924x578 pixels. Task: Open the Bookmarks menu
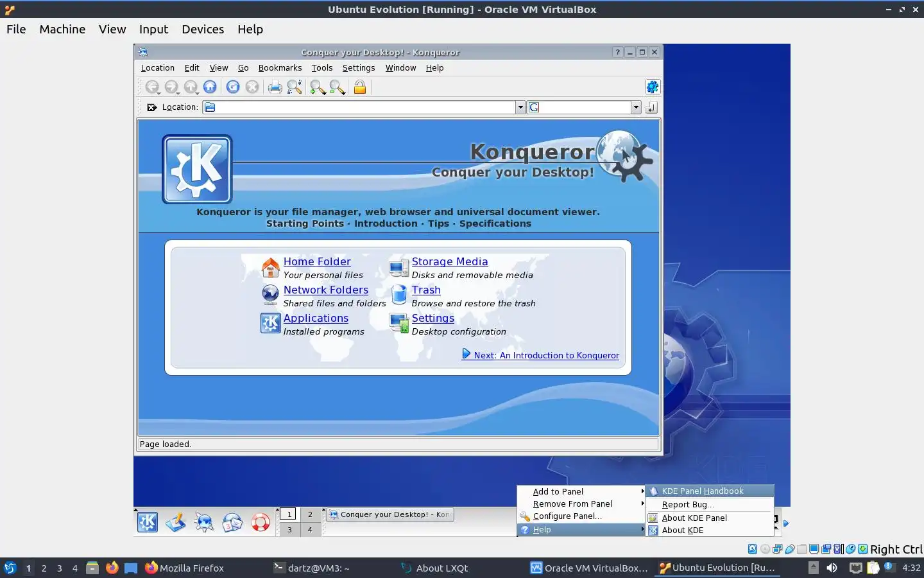[280, 67]
